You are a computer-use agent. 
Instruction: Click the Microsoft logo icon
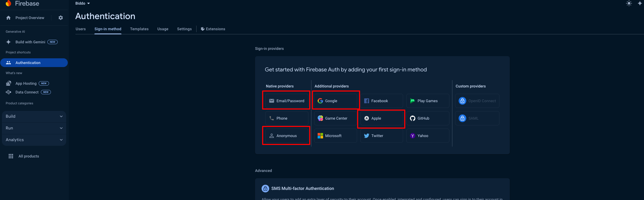320,136
